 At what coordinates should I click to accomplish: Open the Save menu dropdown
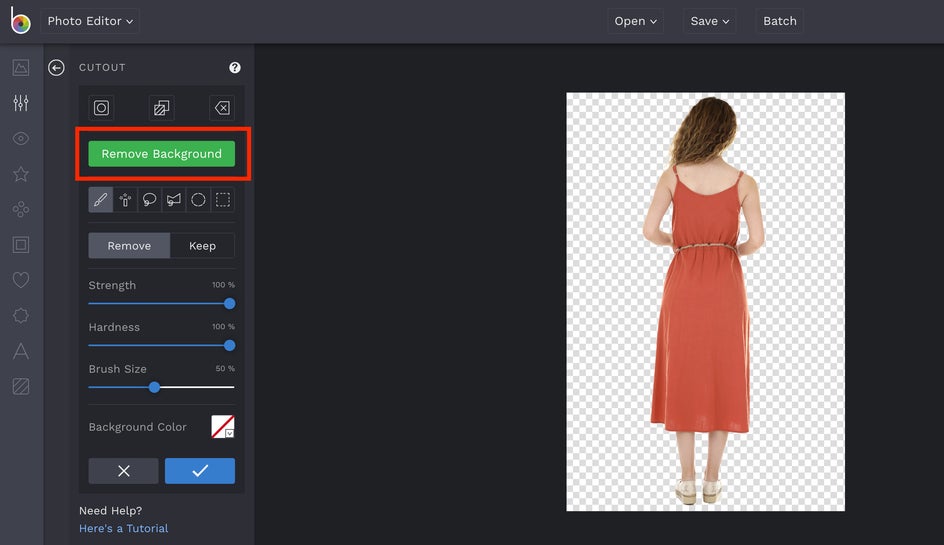coord(709,21)
